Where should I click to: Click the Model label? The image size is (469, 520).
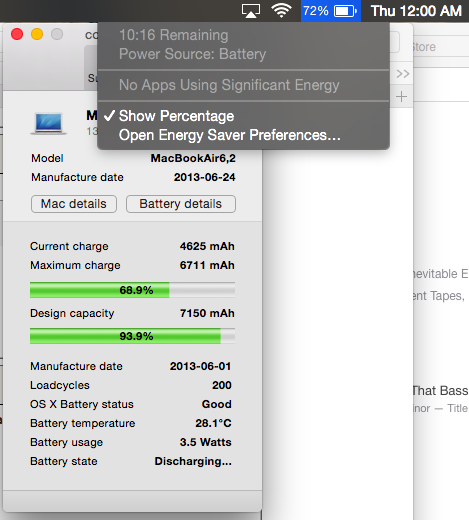[x=47, y=158]
